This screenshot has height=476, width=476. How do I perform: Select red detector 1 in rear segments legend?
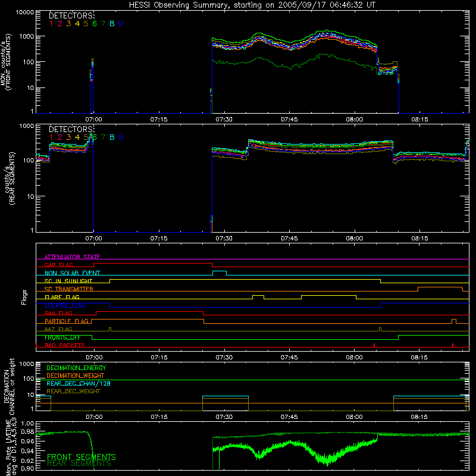(51, 137)
